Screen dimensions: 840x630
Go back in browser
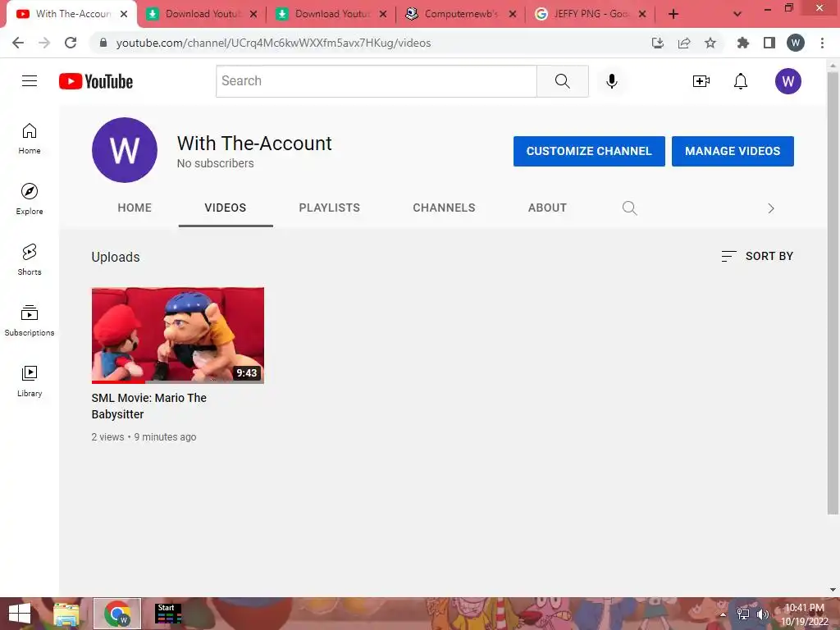[x=18, y=43]
